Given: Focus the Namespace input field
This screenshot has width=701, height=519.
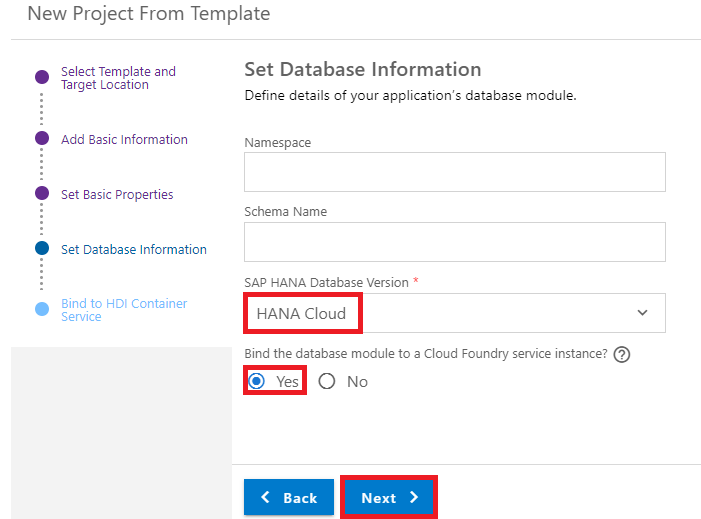Looking at the screenshot, I should pyautogui.click(x=455, y=172).
